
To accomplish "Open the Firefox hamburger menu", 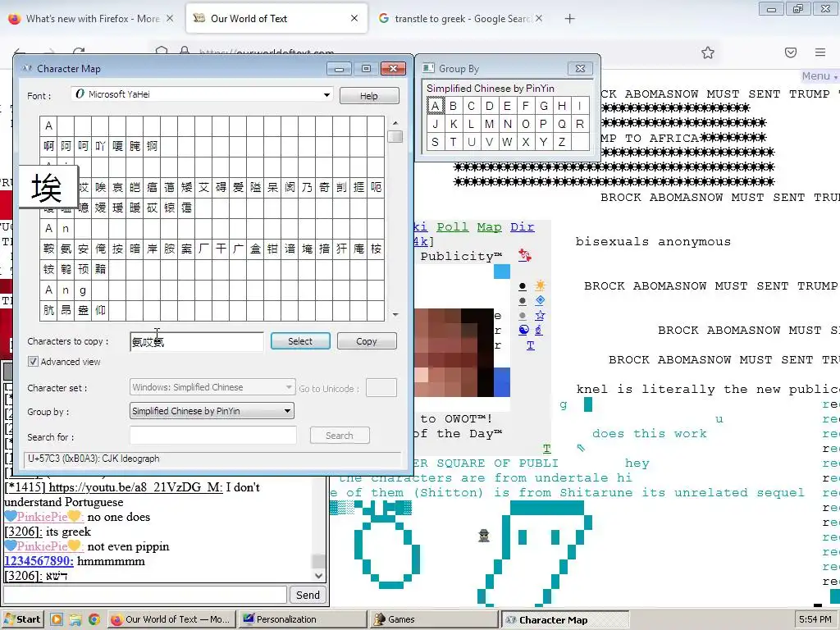I will tap(820, 52).
